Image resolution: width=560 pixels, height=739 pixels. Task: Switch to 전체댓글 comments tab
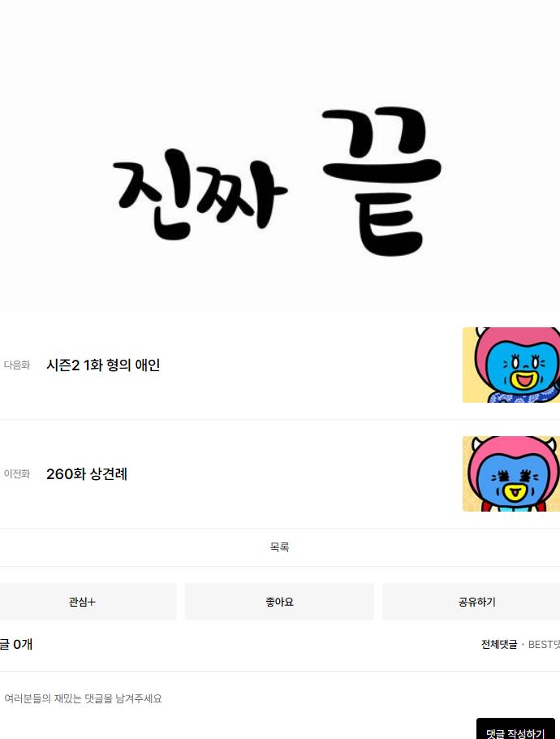click(499, 644)
